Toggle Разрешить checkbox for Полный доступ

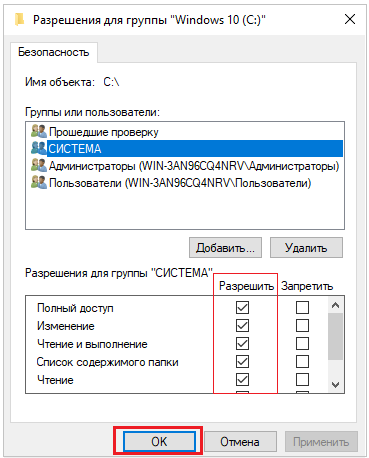point(242,307)
